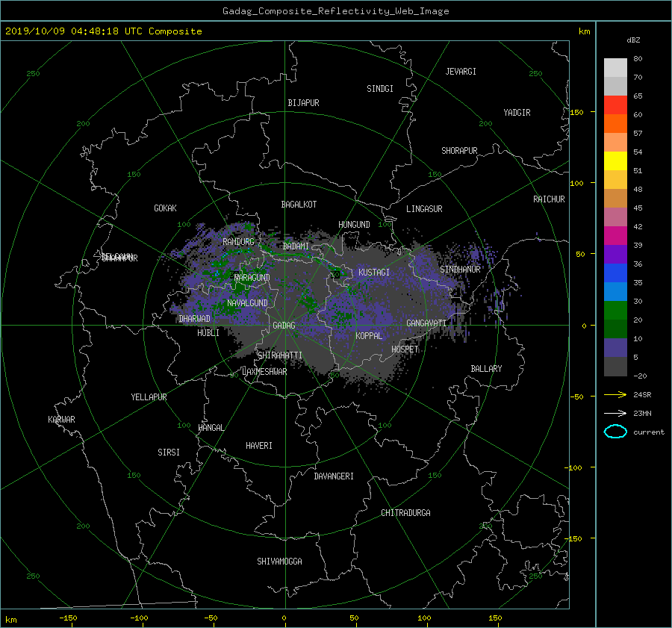
Task: Click the NARAGUND city label
Action: click(252, 278)
